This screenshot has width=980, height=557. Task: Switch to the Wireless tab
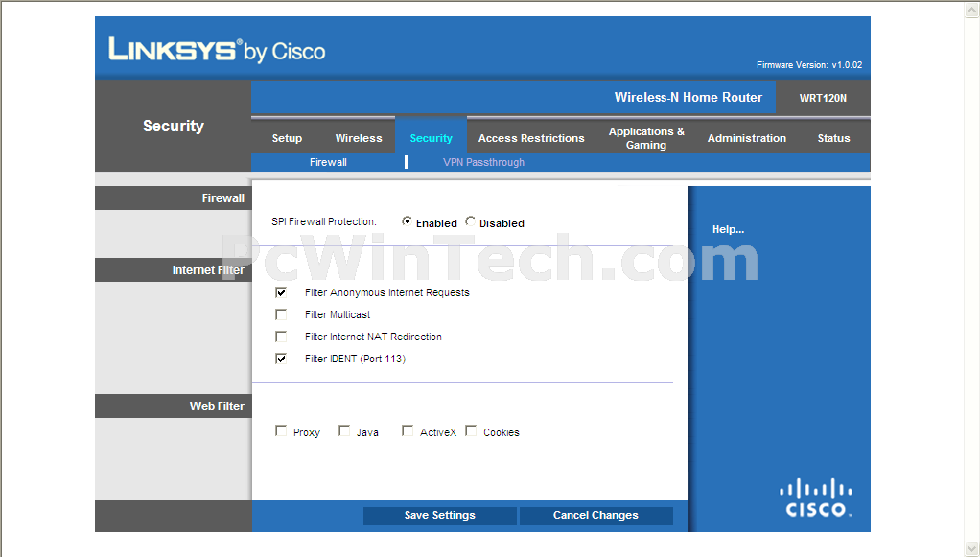pyautogui.click(x=358, y=138)
